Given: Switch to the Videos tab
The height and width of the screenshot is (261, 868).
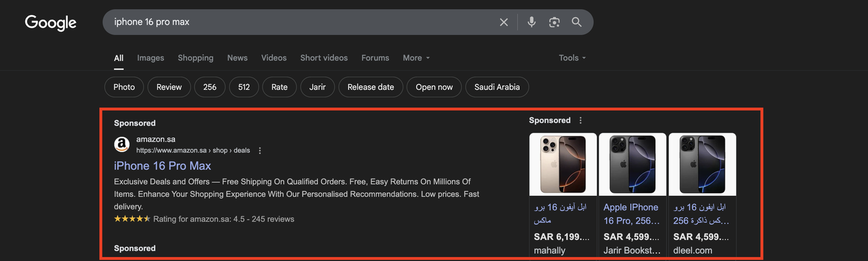Looking at the screenshot, I should [x=274, y=58].
